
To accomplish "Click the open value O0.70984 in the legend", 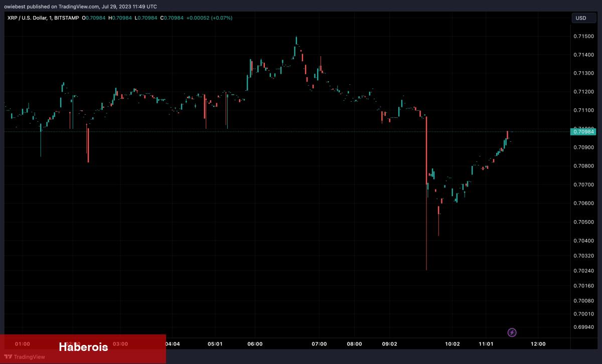I will point(93,18).
